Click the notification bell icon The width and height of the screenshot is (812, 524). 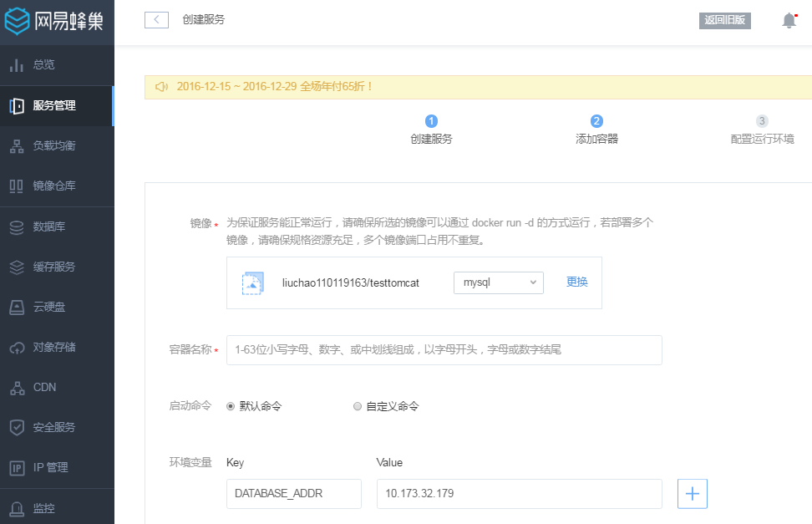click(788, 21)
